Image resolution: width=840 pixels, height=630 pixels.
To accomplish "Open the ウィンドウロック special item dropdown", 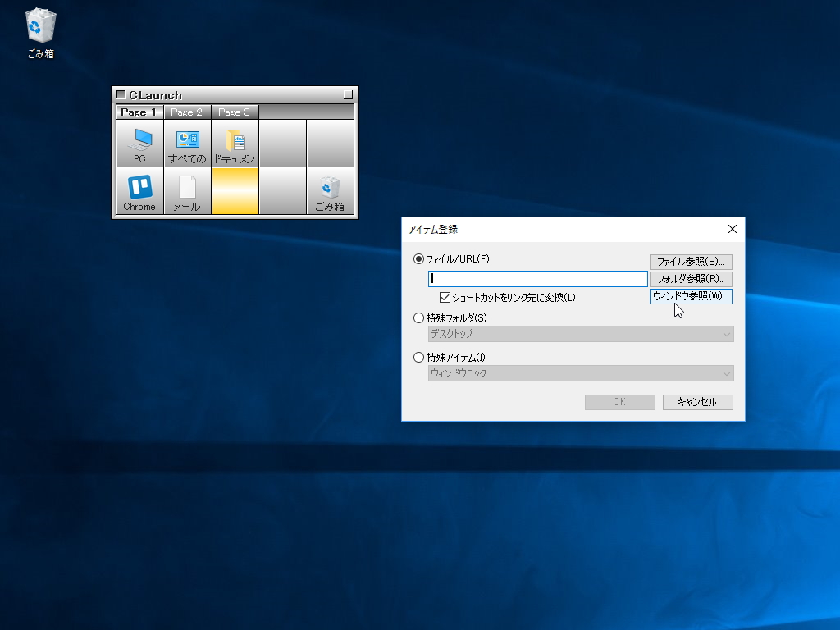I will tap(579, 373).
